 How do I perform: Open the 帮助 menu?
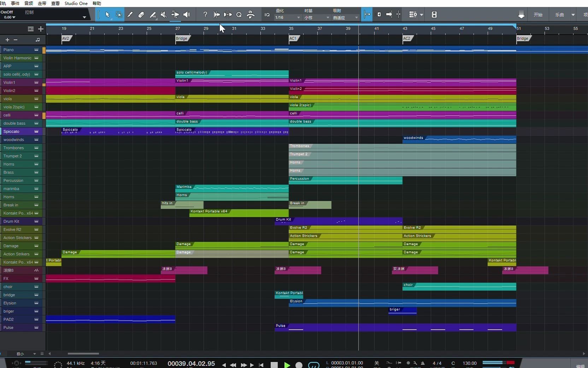[x=96, y=3]
